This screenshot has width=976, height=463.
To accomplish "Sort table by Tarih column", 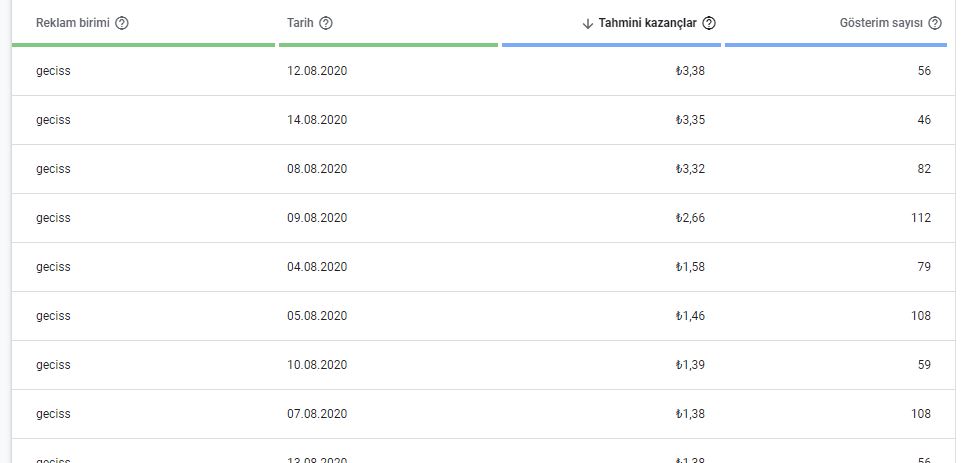I will [300, 23].
